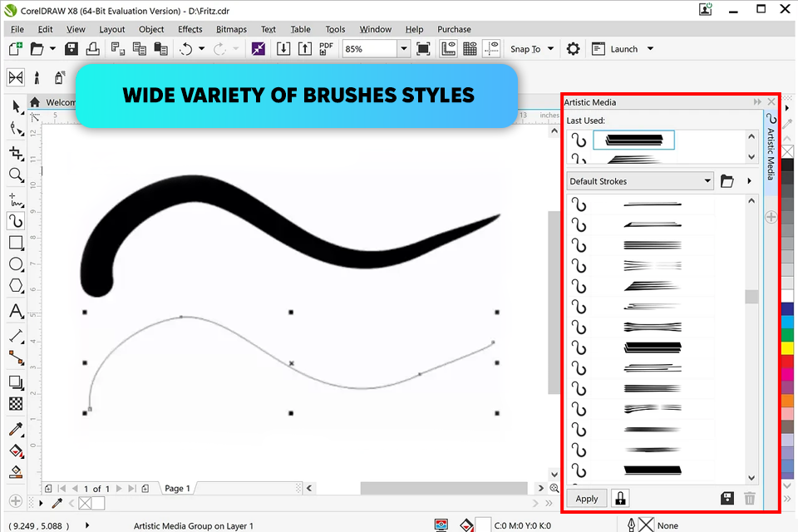Viewport: 798px width, 532px height.
Task: Select the Connector tool
Action: [x=17, y=358]
